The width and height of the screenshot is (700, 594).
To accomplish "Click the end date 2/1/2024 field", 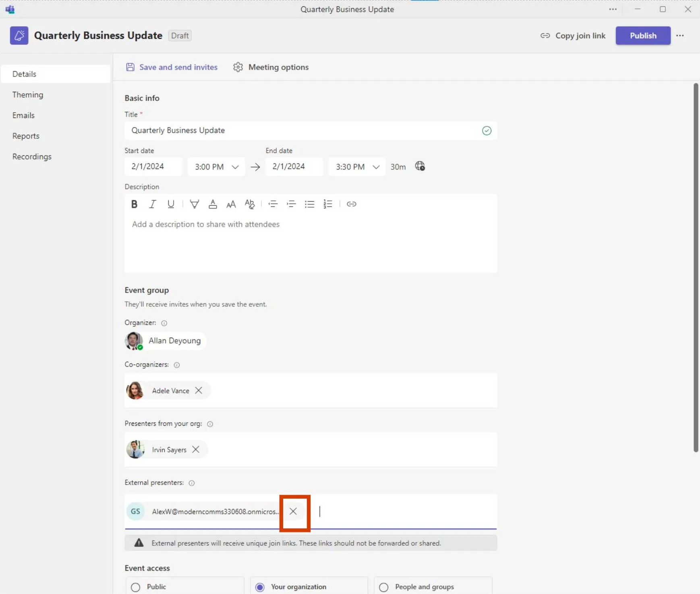I will click(294, 167).
